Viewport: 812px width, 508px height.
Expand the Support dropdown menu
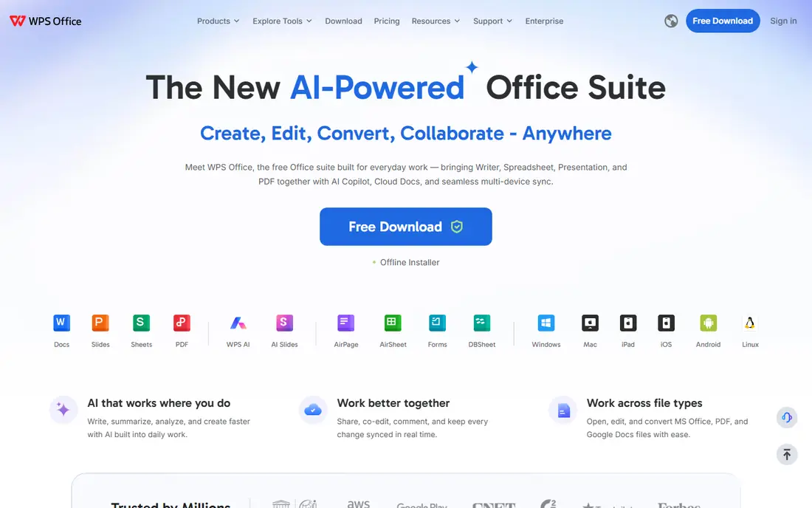pos(492,21)
